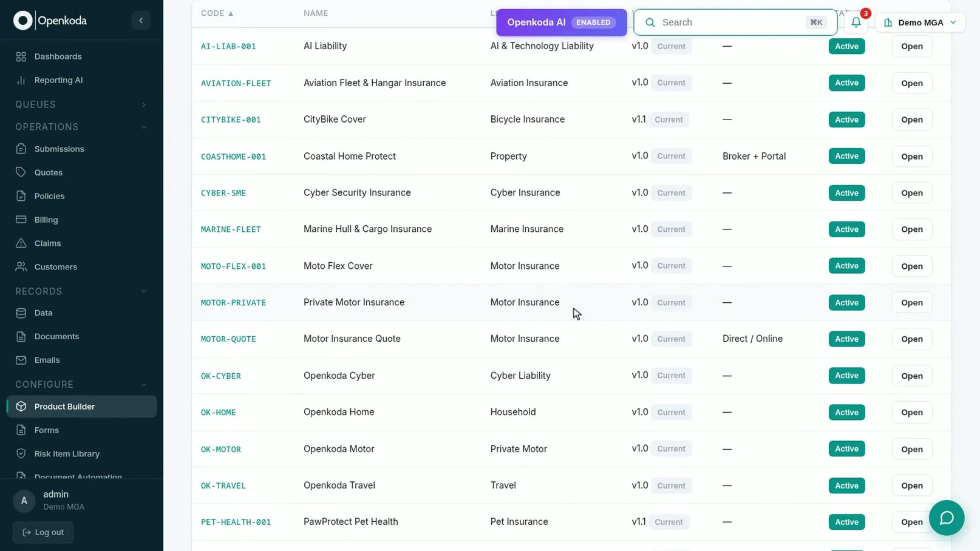Collapse the Records section

click(x=81, y=291)
